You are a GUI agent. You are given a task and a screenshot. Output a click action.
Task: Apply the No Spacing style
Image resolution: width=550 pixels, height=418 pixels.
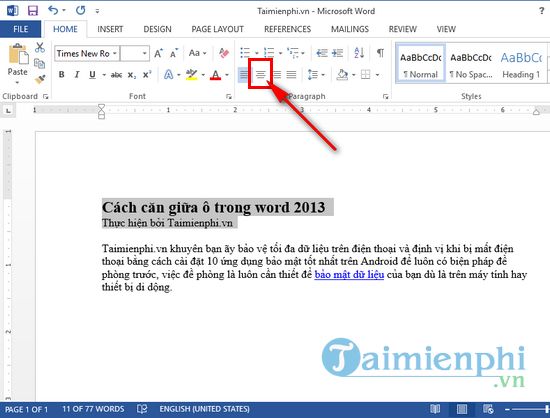(471, 64)
